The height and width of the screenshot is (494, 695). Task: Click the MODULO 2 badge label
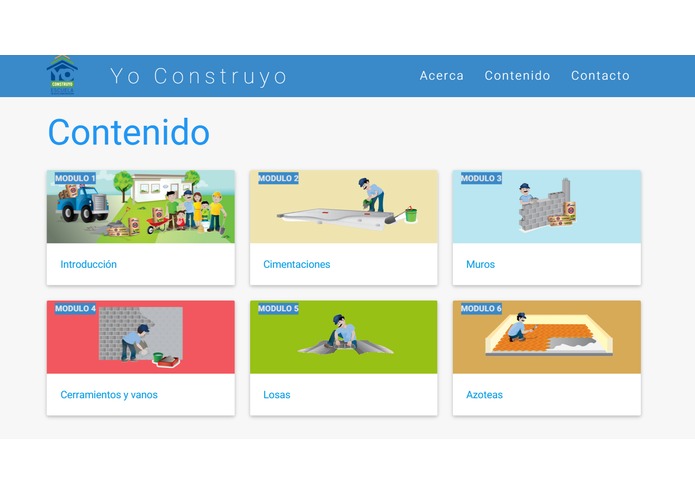pyautogui.click(x=278, y=178)
